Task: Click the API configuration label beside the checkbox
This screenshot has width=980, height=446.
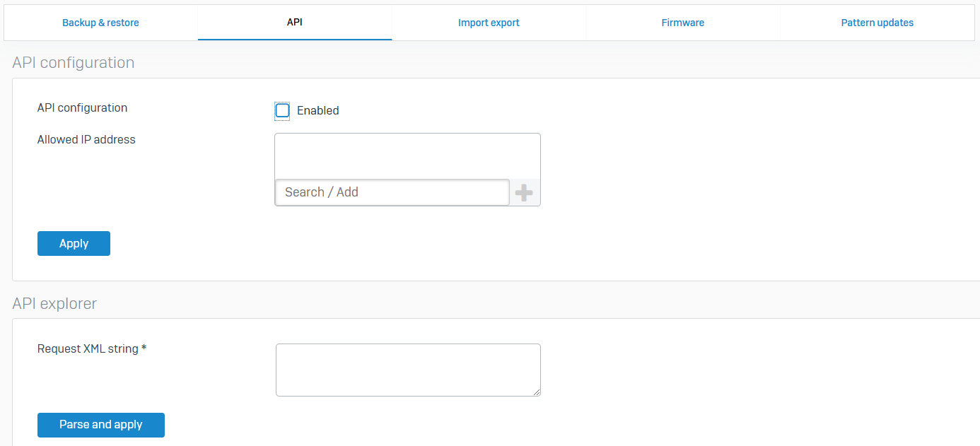Action: point(82,108)
